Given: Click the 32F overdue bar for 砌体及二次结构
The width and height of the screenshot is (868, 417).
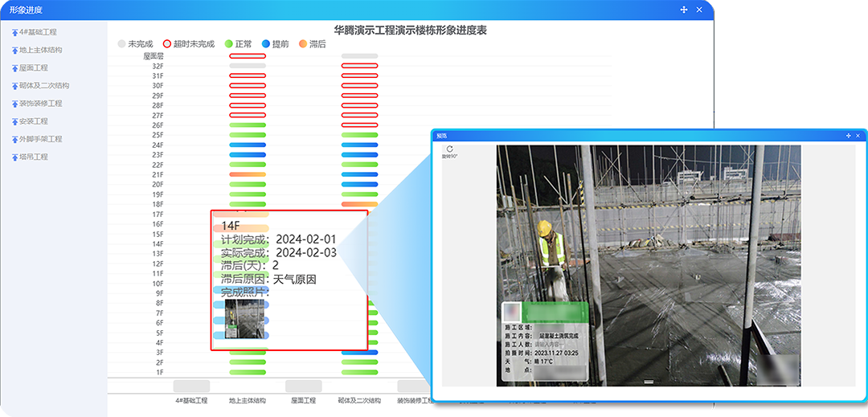Looking at the screenshot, I should [x=359, y=66].
